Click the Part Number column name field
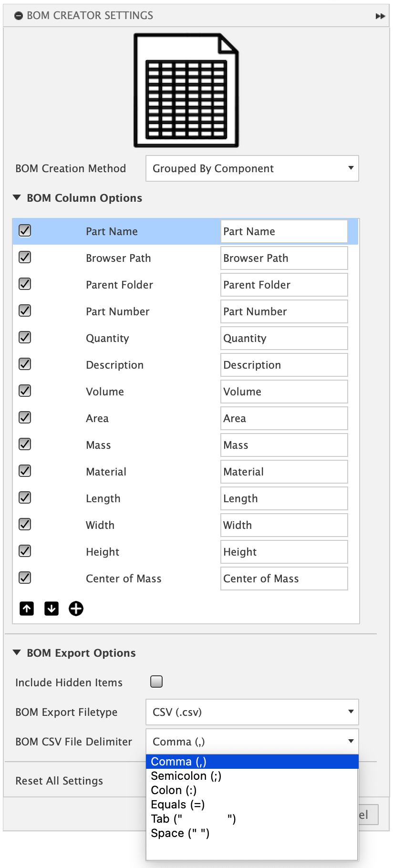This screenshot has width=393, height=868. coord(284,311)
